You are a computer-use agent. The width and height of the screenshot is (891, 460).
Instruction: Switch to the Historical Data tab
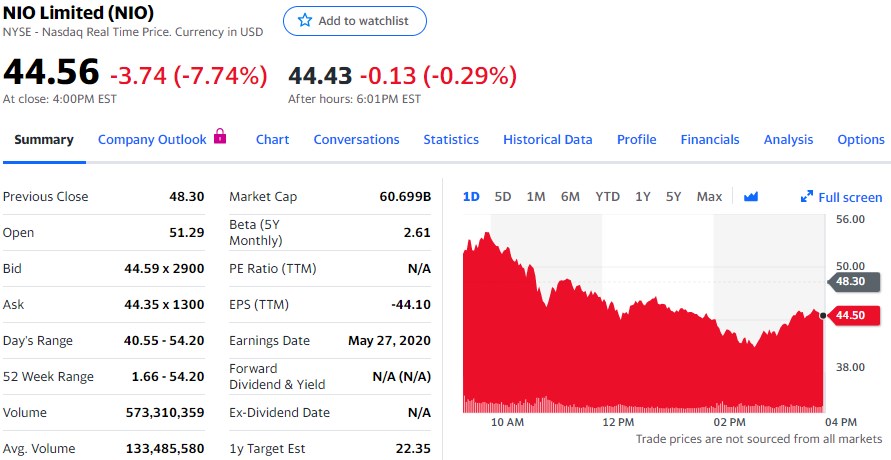[547, 140]
